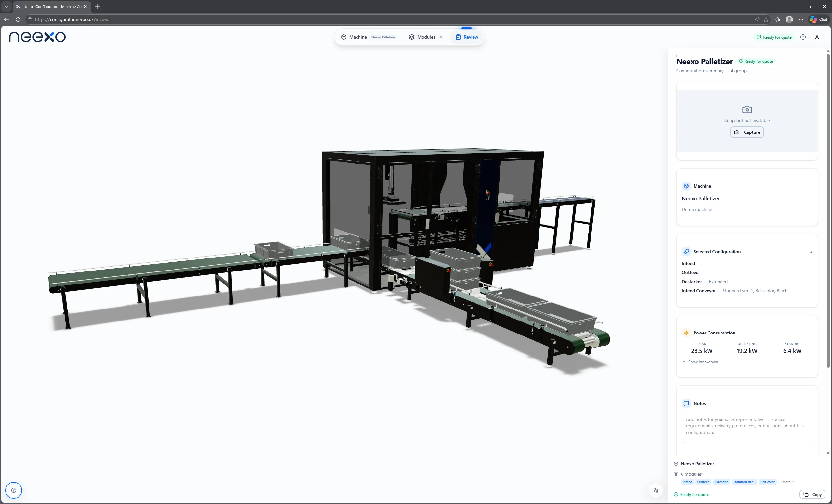Click the footer Neexo Palletizer cube icon

point(676,464)
